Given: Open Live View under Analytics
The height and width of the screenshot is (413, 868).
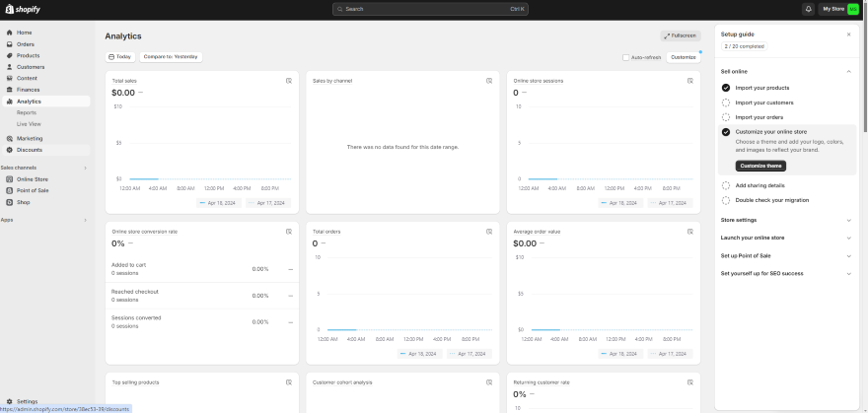Looking at the screenshot, I should (x=29, y=124).
